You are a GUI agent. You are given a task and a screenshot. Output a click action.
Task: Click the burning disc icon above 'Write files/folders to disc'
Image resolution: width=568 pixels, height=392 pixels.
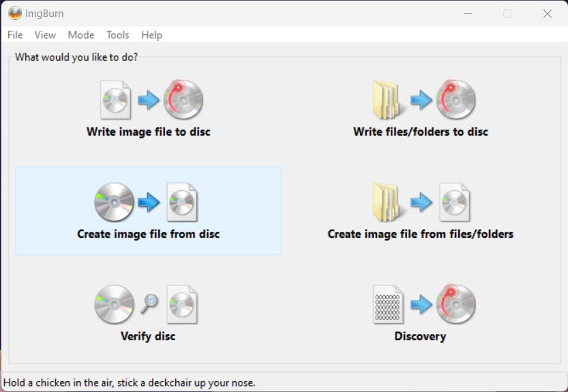455,100
